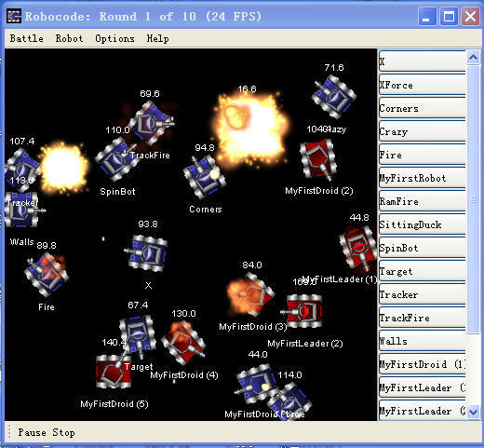Open the Battle menu
Viewport: 484px width, 448px height.
point(27,38)
